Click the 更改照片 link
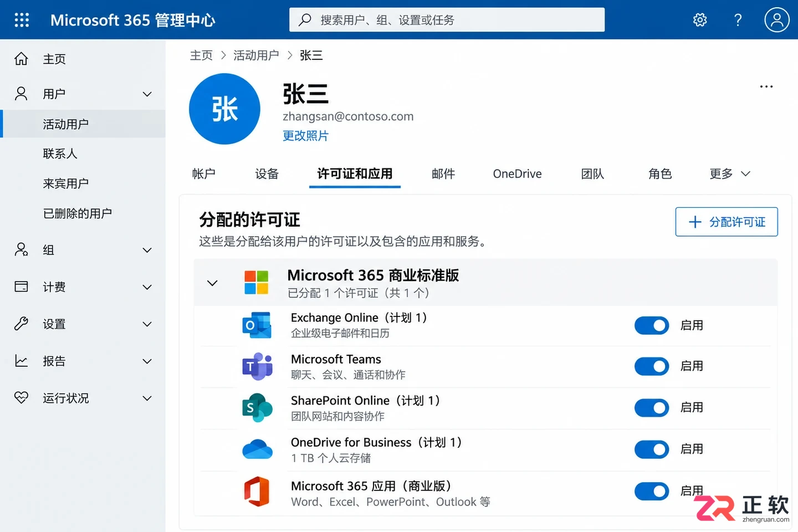 point(305,136)
